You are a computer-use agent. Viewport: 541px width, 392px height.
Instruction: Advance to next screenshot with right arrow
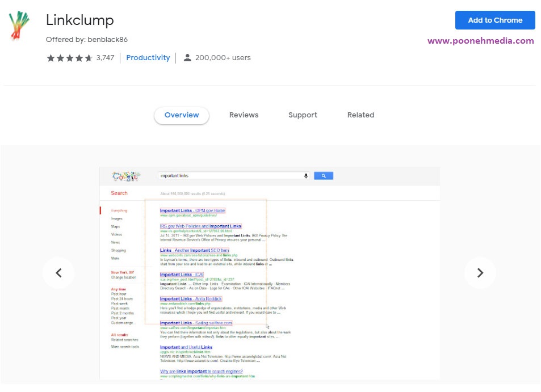pyautogui.click(x=480, y=273)
